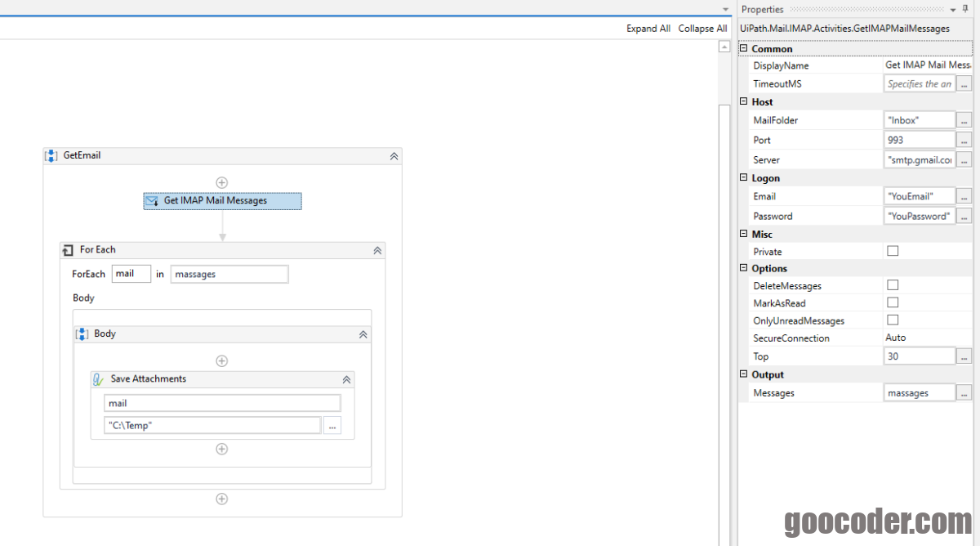
Task: Check the MarkAsRead option
Action: pyautogui.click(x=893, y=303)
